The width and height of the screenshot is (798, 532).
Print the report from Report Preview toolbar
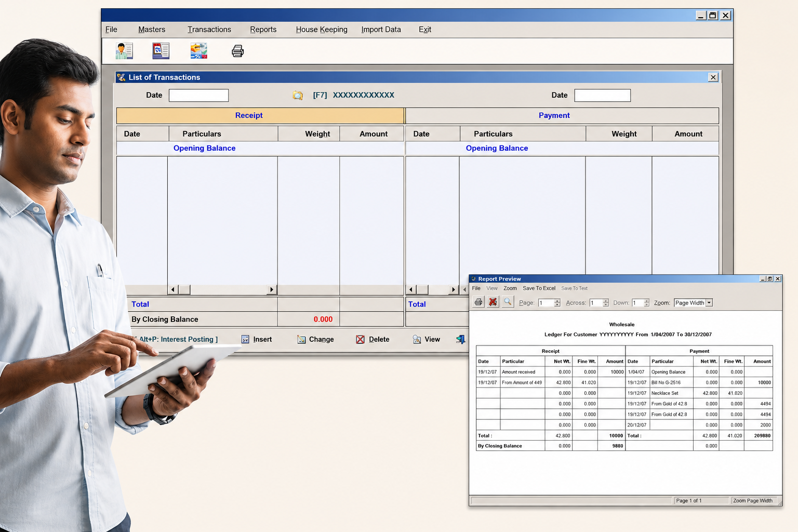[x=478, y=302]
